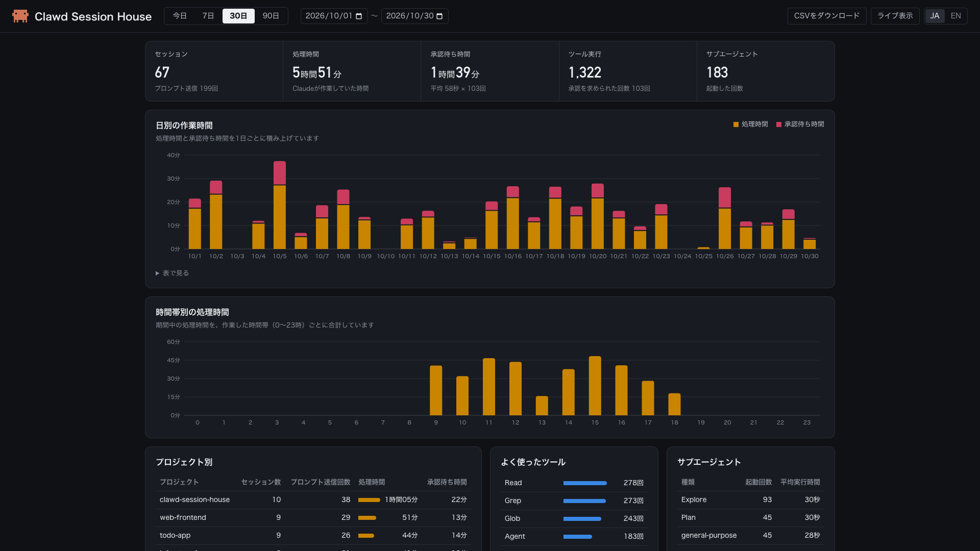980x551 pixels.
Task: Toggle 承認待ち時間 legend swatch in daily chart
Action: click(x=779, y=124)
